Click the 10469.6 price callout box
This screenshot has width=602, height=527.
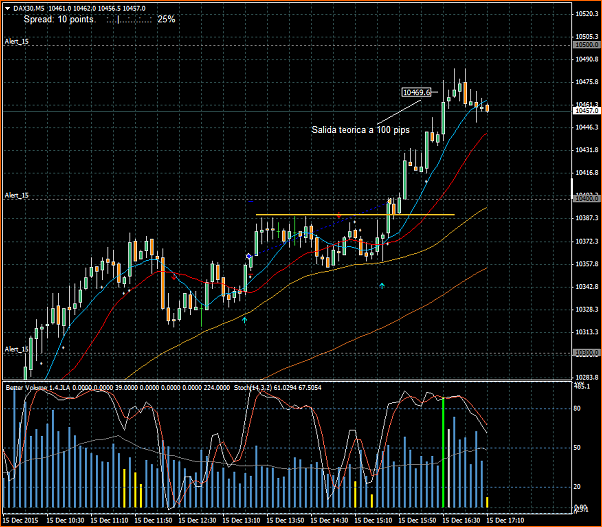[x=416, y=92]
